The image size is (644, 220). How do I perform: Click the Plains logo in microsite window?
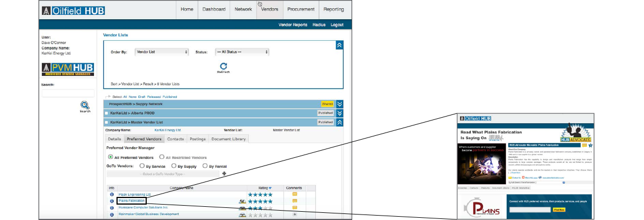tap(483, 207)
